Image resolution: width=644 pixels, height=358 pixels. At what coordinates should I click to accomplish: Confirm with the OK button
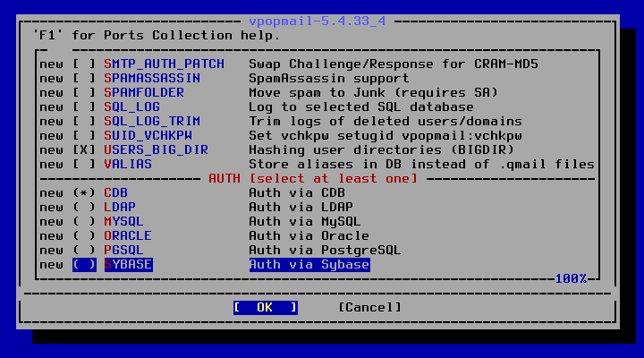click(266, 308)
